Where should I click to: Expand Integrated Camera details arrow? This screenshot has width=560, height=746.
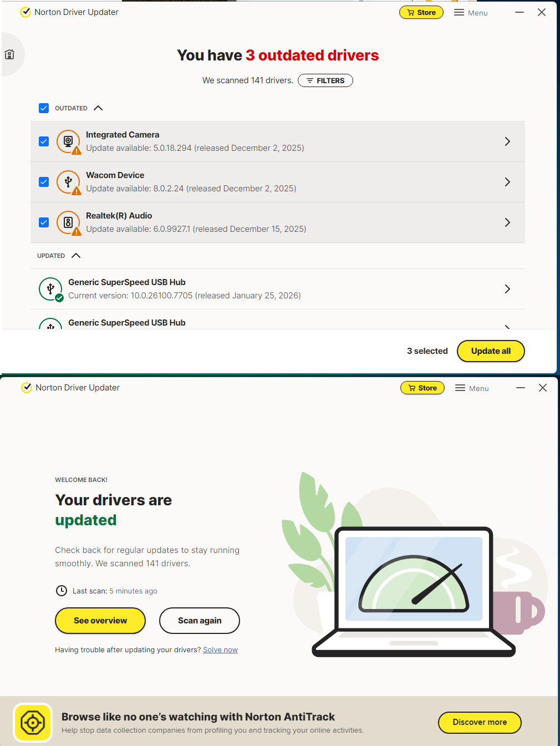tap(507, 141)
